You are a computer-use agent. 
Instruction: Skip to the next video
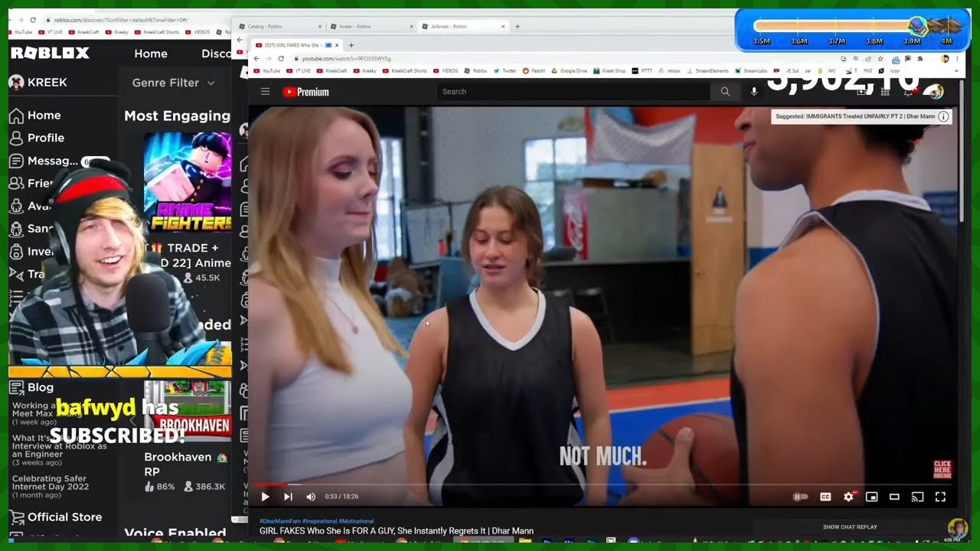pos(288,497)
